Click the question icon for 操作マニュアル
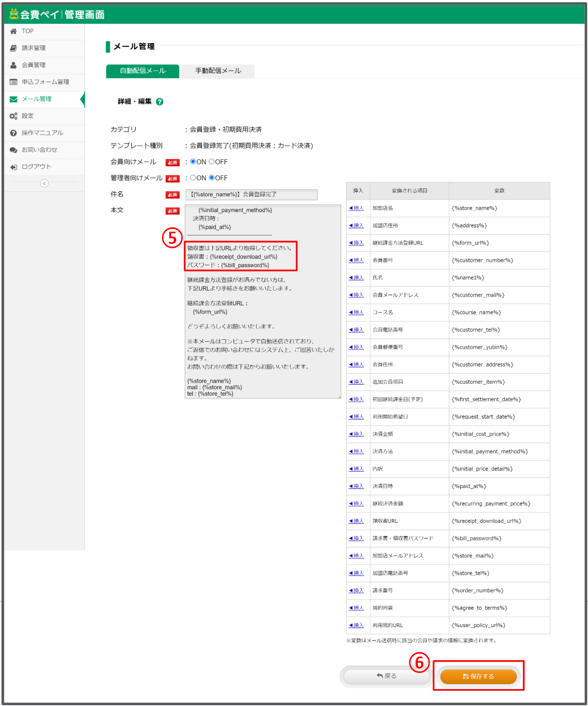Viewport: 588px width, 706px height. 14,133
